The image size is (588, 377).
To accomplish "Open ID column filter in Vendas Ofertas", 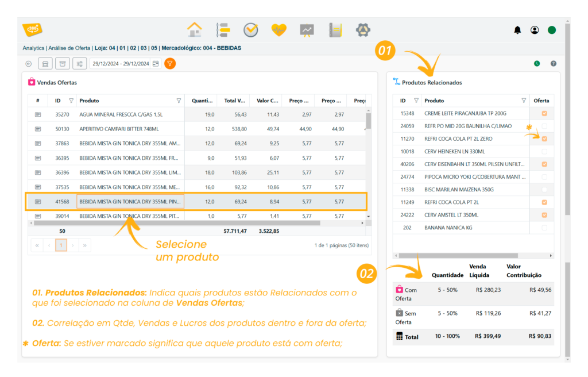I will (x=71, y=101).
